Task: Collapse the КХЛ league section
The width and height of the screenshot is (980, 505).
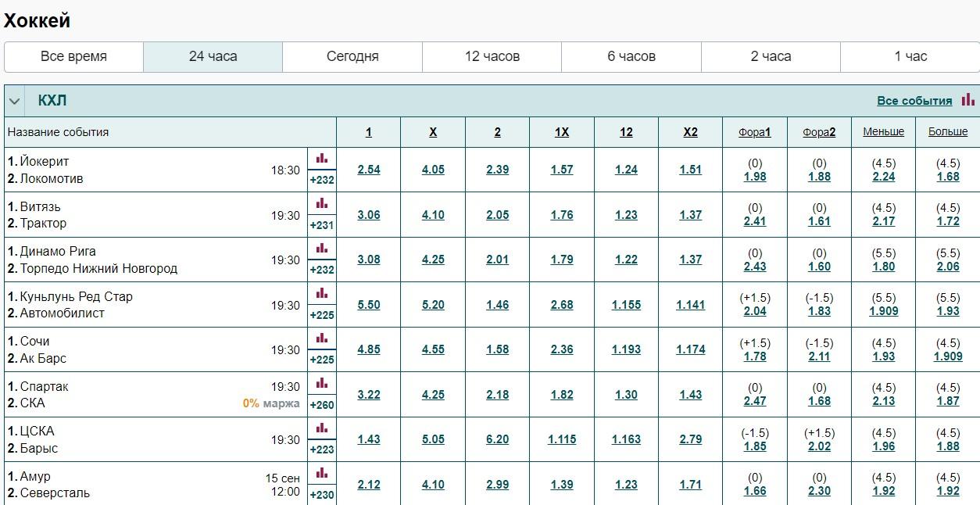Action: [14, 102]
